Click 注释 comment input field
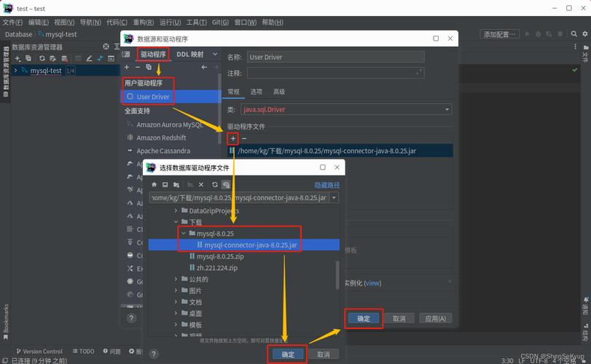This screenshot has width=591, height=364. [x=335, y=73]
